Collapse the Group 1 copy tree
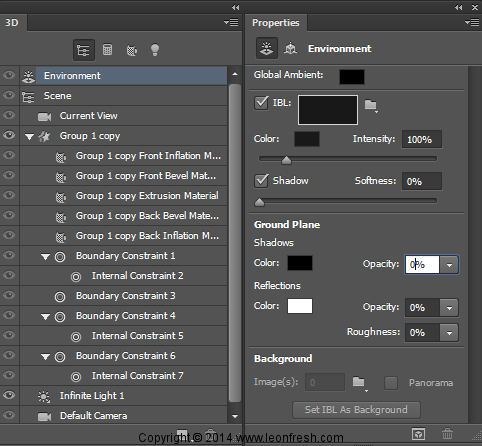 tap(29, 136)
